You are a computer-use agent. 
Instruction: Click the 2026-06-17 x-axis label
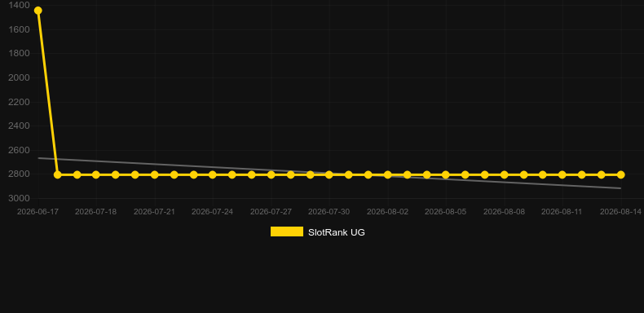(x=37, y=212)
